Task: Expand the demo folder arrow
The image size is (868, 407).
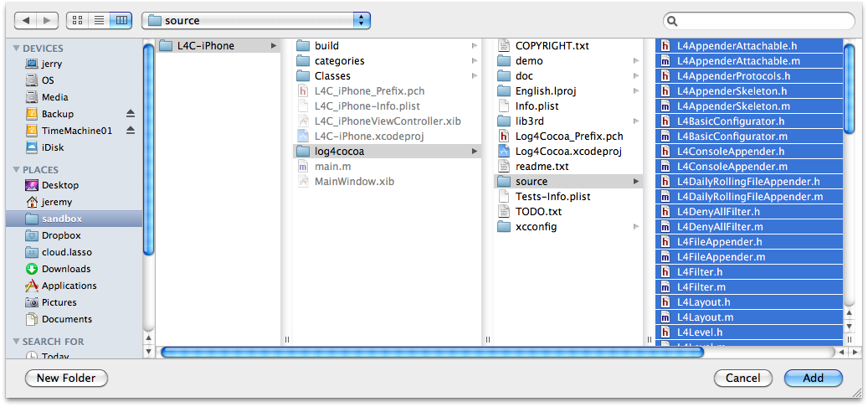Action: [636, 61]
